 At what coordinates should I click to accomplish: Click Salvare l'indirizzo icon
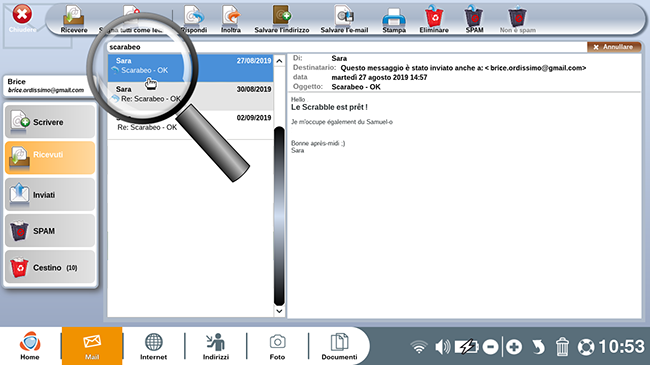[x=282, y=19]
